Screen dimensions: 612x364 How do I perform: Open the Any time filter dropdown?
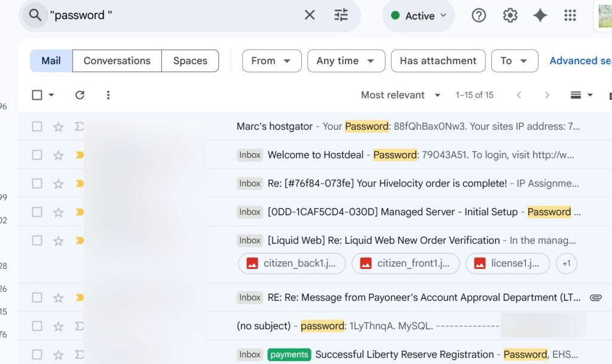(346, 61)
